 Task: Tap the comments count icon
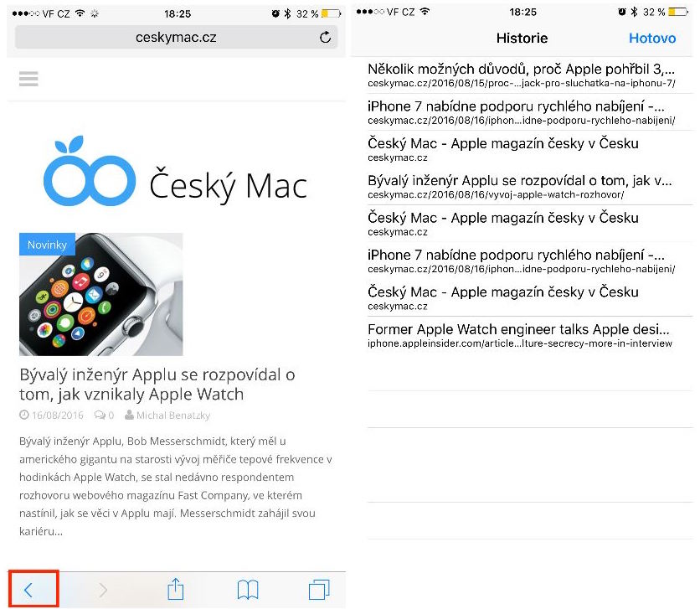104,415
